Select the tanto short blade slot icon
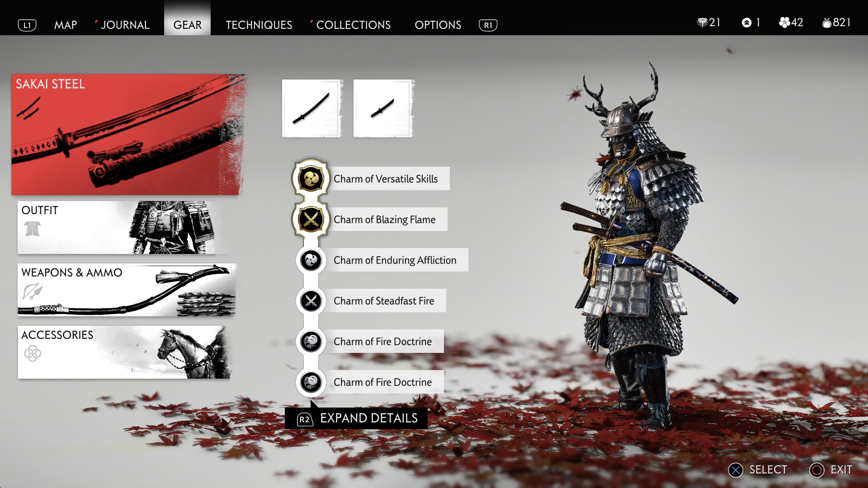868x488 pixels. pyautogui.click(x=382, y=108)
